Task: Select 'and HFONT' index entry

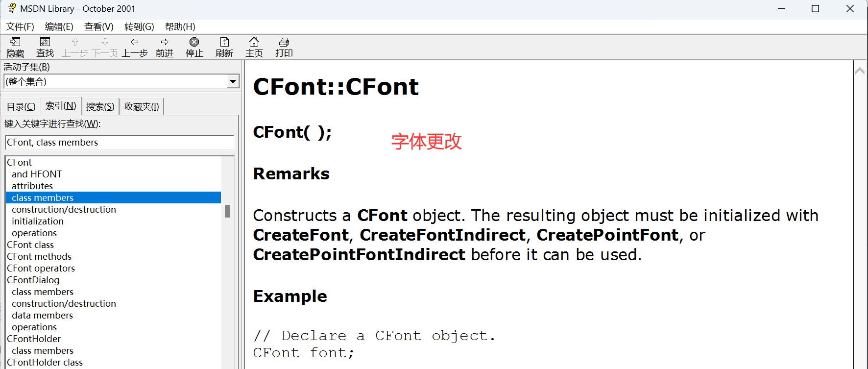Action: [x=37, y=174]
